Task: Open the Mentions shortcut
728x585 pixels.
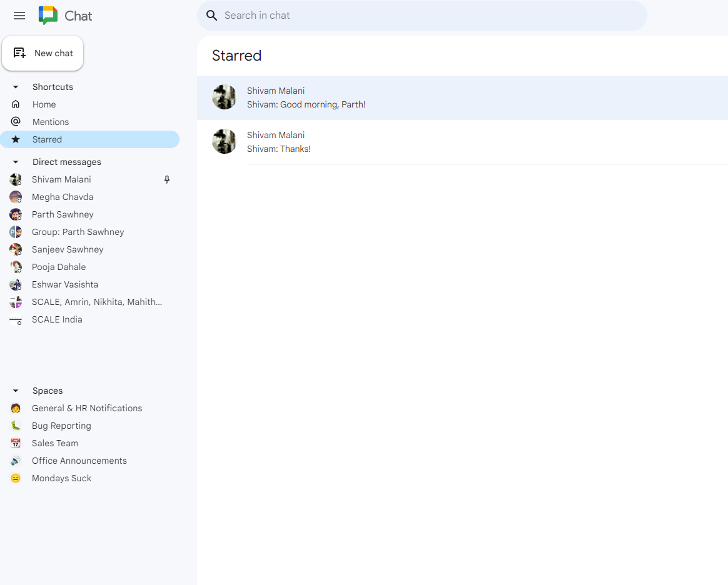Action: (x=49, y=121)
